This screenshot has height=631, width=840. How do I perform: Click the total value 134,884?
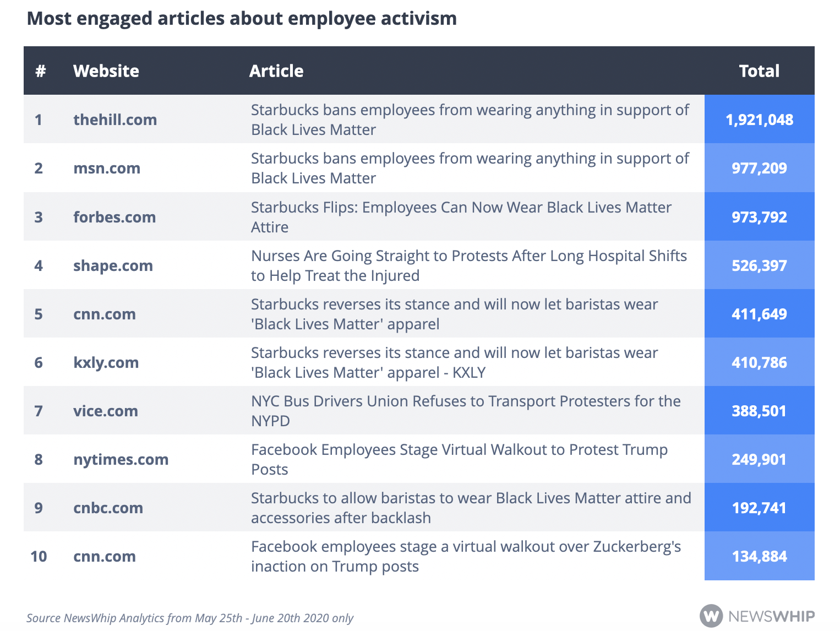pyautogui.click(x=759, y=556)
